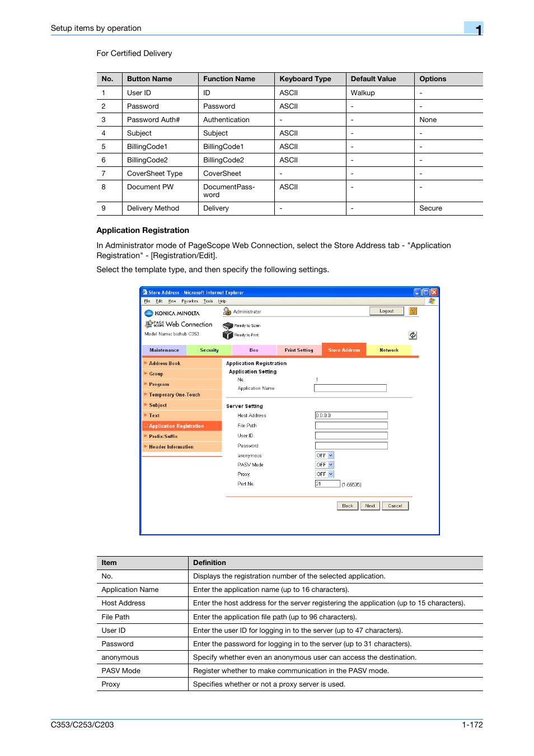Click the 'Model Name: bizhub C353' text
The height and width of the screenshot is (756, 534).
(172, 334)
